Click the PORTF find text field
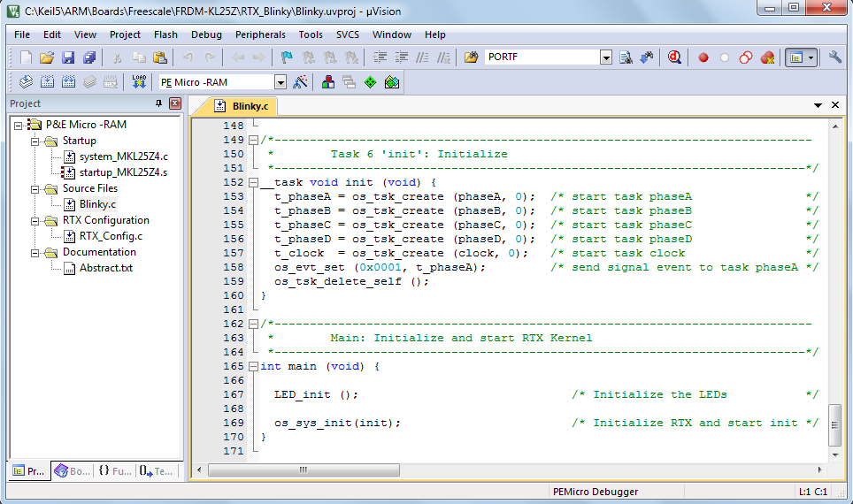The height and width of the screenshot is (504, 853). [542, 57]
